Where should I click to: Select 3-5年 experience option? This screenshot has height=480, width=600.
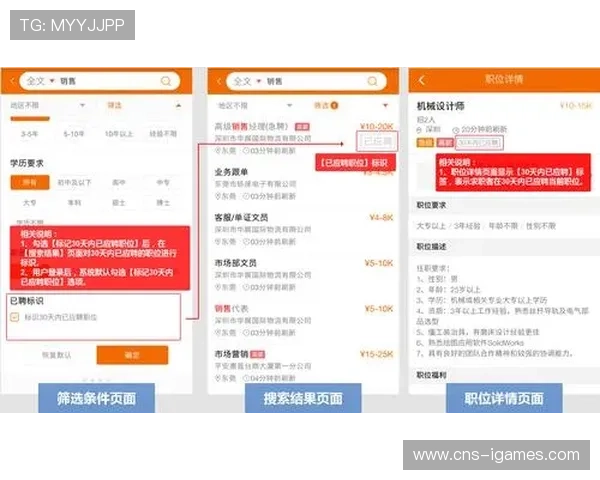(29, 134)
